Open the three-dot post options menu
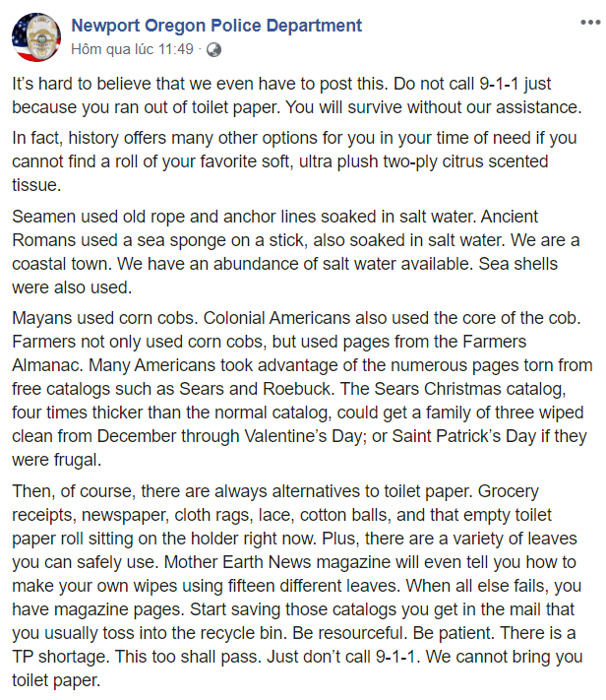The width and height of the screenshot is (606, 700). coord(590,23)
